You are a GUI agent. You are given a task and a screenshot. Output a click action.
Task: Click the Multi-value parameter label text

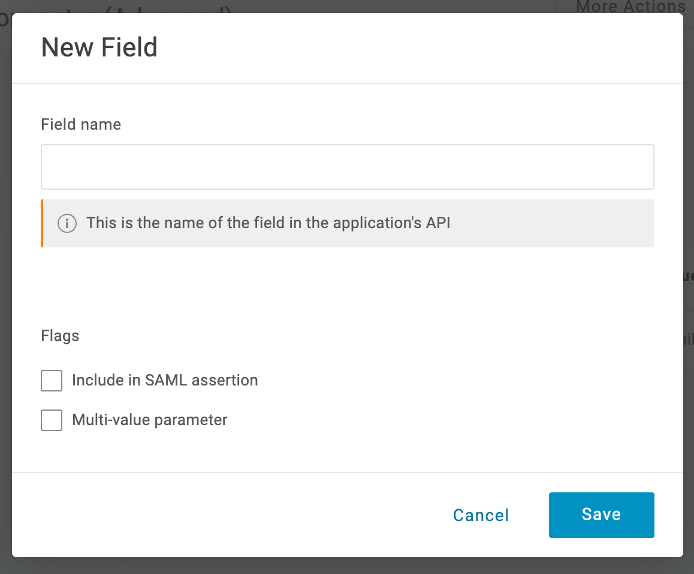[x=150, y=420]
